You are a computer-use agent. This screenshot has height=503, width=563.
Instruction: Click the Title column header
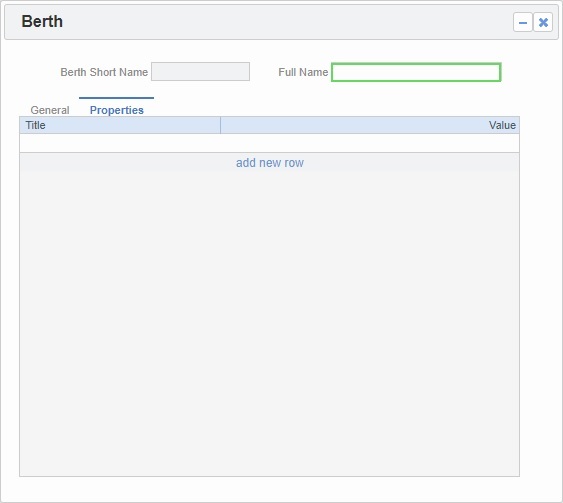pos(120,125)
